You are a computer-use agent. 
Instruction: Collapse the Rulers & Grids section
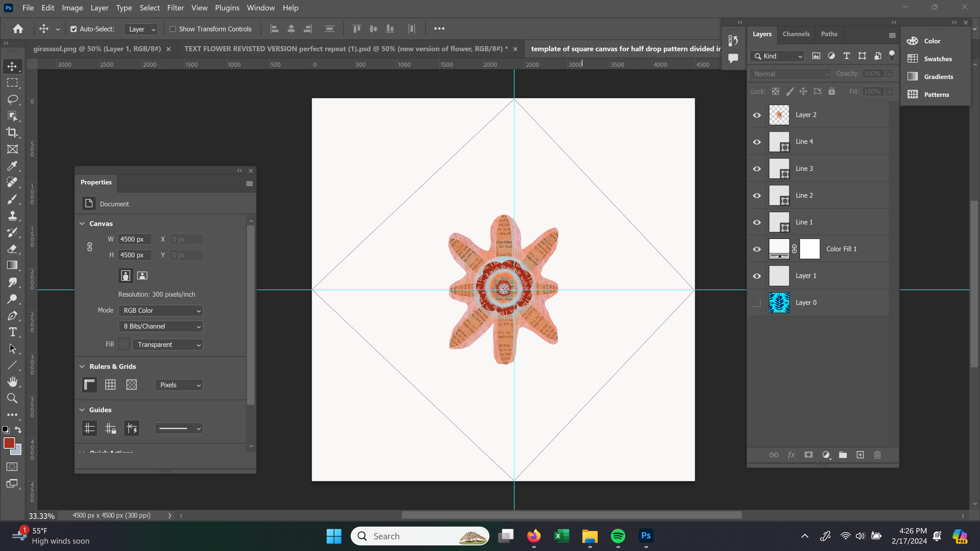82,366
